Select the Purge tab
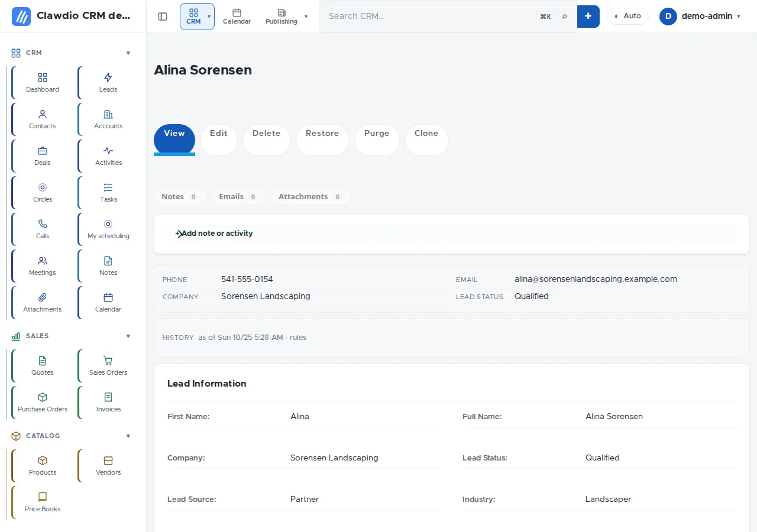The height and width of the screenshot is (532, 757). (377, 140)
